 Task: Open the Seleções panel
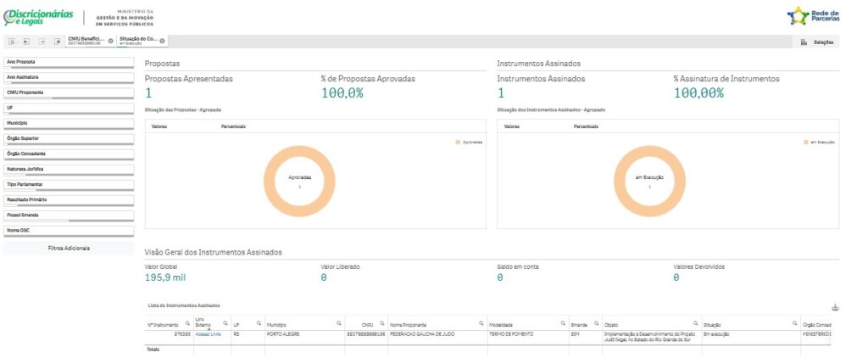[817, 42]
